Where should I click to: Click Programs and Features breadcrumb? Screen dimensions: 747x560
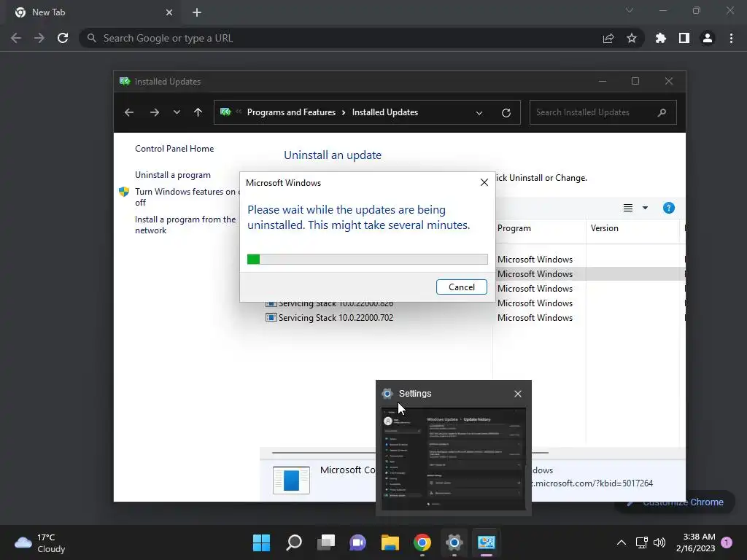(291, 112)
